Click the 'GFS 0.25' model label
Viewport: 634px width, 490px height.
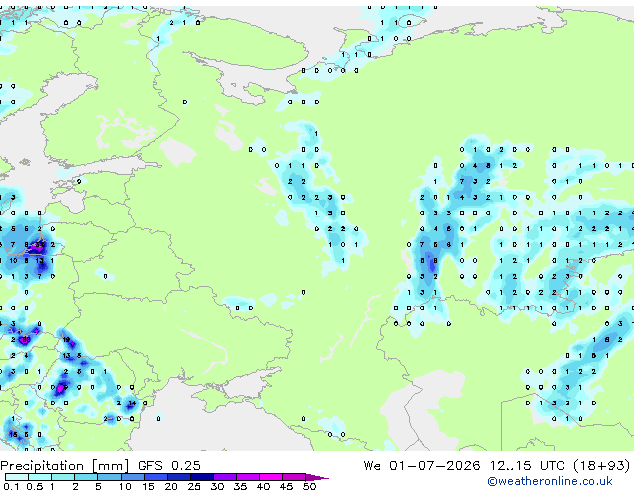169,466
